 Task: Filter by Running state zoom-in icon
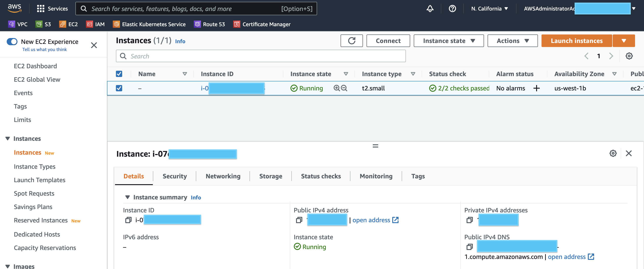coord(337,88)
